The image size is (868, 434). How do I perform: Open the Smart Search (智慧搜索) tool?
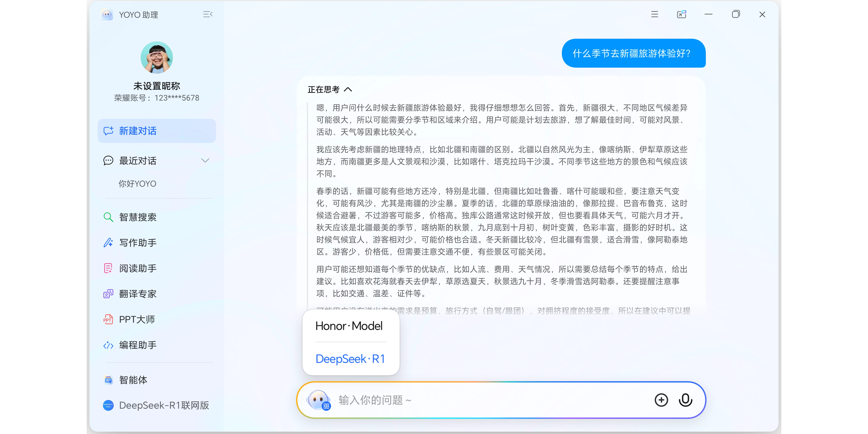click(137, 217)
